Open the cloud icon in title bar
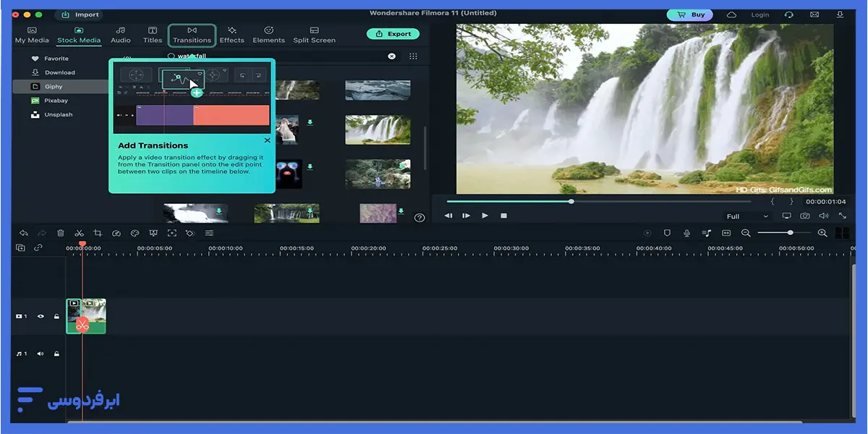Image resolution: width=868 pixels, height=434 pixels. coord(732,14)
